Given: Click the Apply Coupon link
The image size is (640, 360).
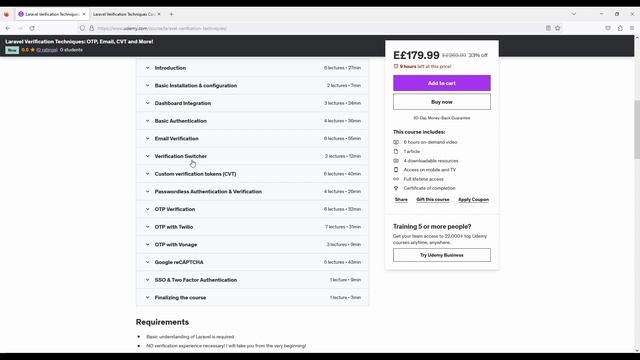Looking at the screenshot, I should click(473, 200).
